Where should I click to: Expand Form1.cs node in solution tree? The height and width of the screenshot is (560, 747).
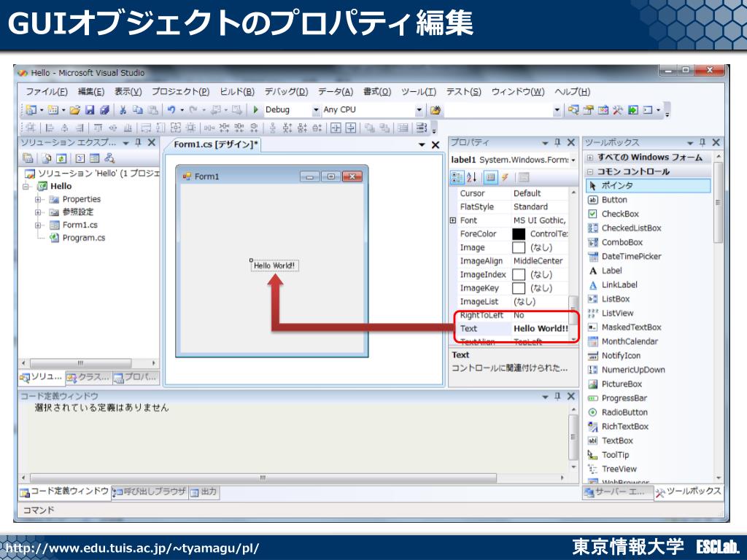coord(38,225)
